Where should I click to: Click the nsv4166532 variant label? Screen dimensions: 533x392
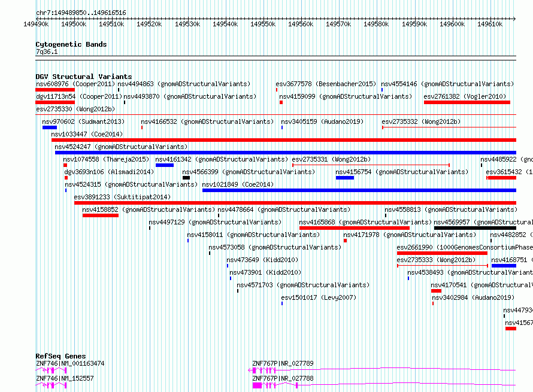207,121
